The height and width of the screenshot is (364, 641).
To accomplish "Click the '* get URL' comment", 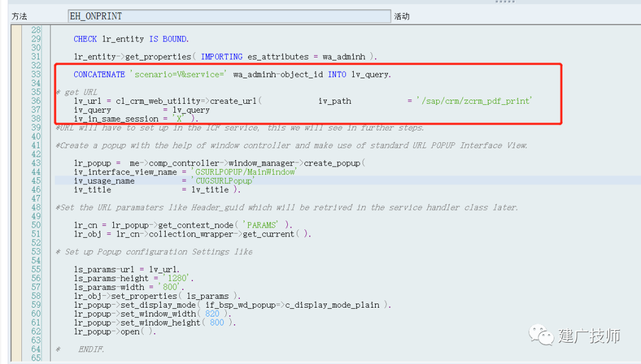I will coord(77,92).
